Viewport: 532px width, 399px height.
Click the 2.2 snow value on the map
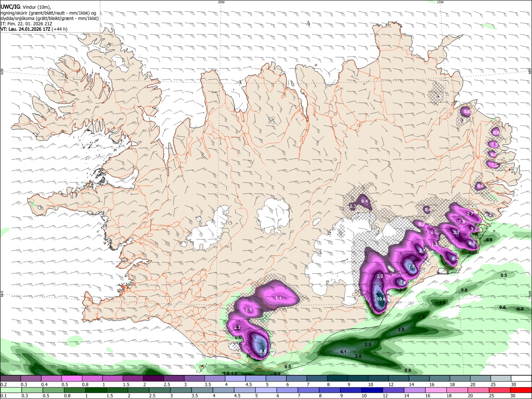coord(237,328)
